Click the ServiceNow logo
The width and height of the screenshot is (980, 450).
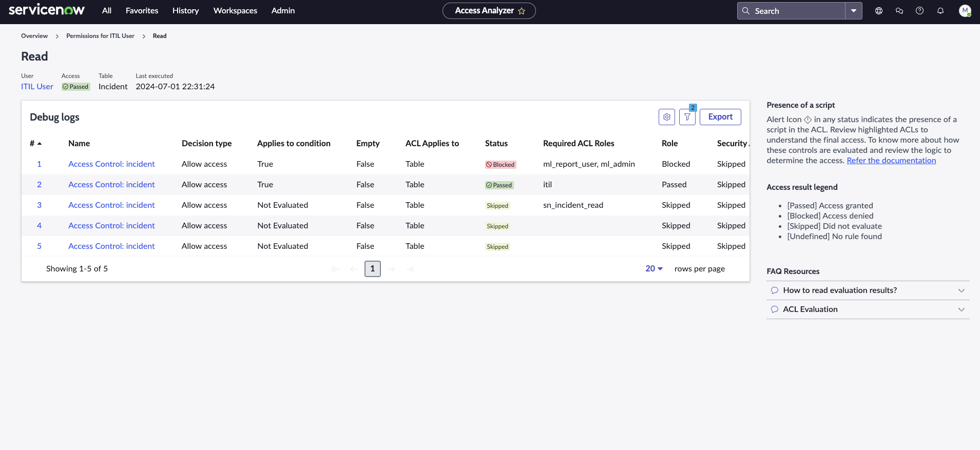[x=47, y=10]
